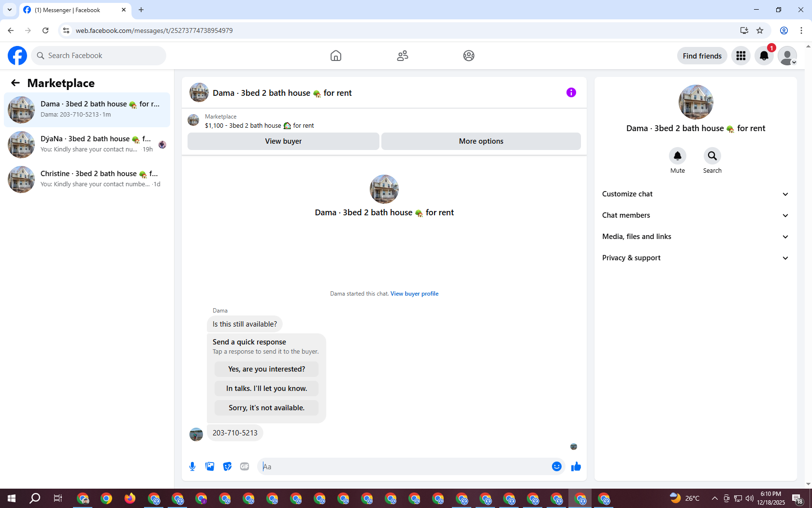Screen dimensions: 812x508
Task: Send a thumbs-up like
Action: 576,466
